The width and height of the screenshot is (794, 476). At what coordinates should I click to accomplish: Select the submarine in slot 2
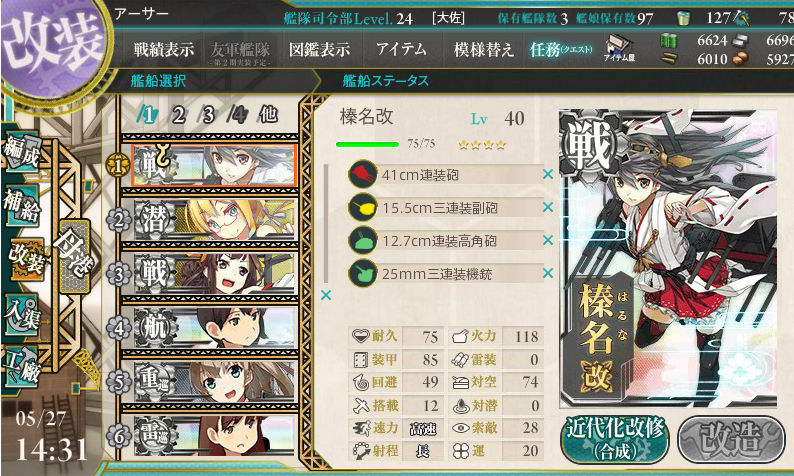point(214,220)
